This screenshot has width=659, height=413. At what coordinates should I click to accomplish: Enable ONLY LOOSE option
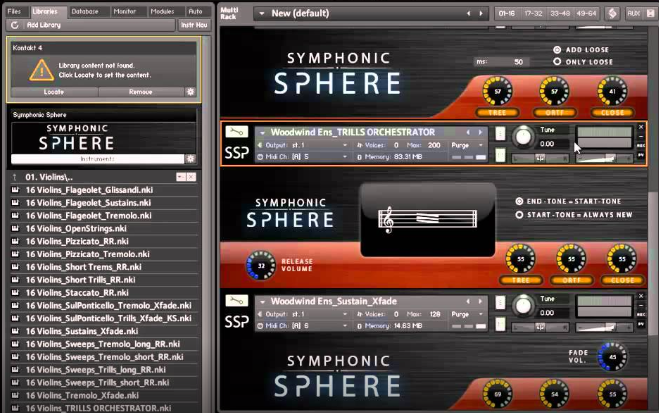click(x=557, y=62)
